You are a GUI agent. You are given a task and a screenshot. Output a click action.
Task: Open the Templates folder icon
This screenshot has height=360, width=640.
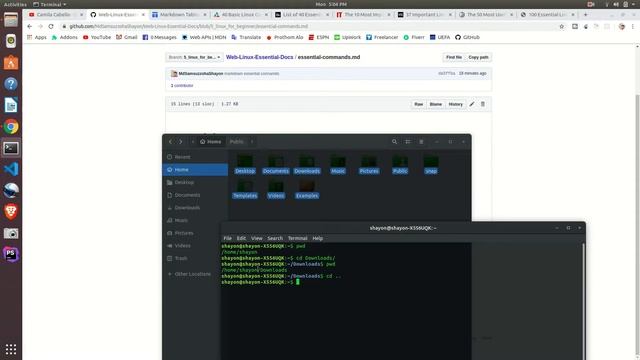[245, 189]
